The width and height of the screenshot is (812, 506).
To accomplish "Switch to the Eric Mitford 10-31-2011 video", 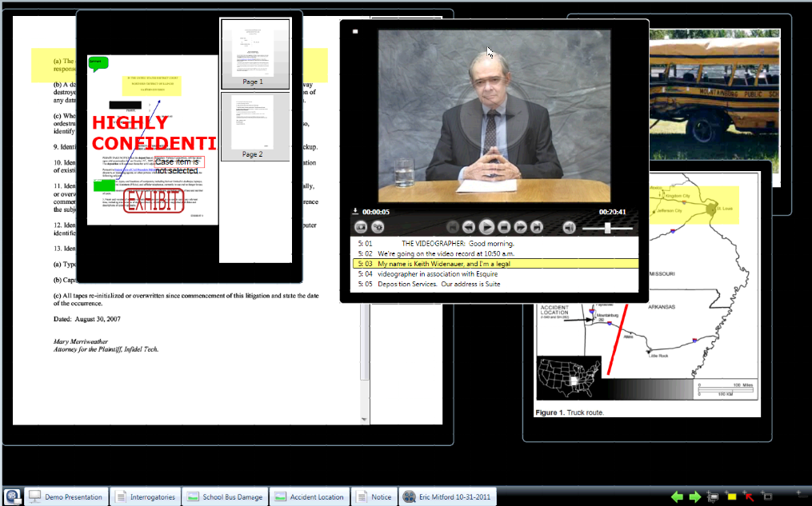I will tap(447, 496).
